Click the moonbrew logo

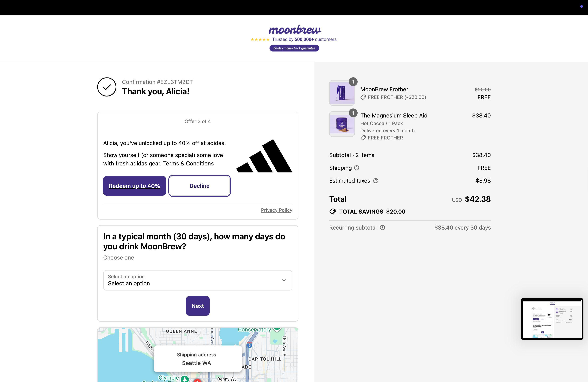[294, 30]
